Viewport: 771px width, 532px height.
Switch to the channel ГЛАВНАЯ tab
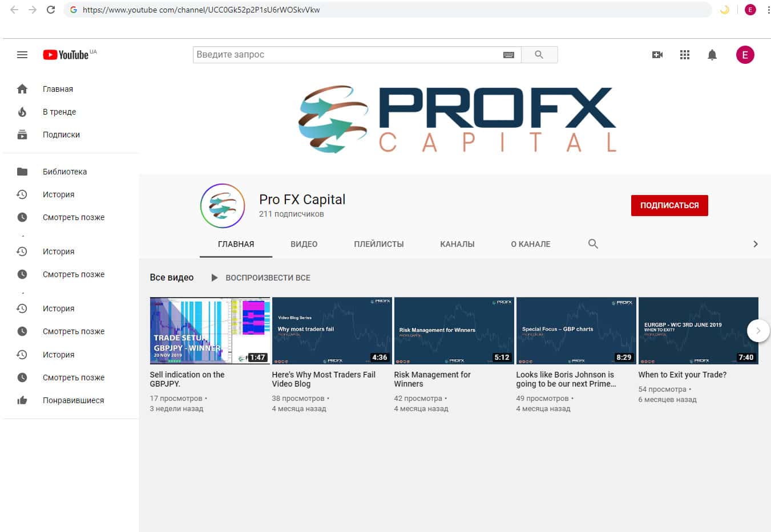(236, 244)
